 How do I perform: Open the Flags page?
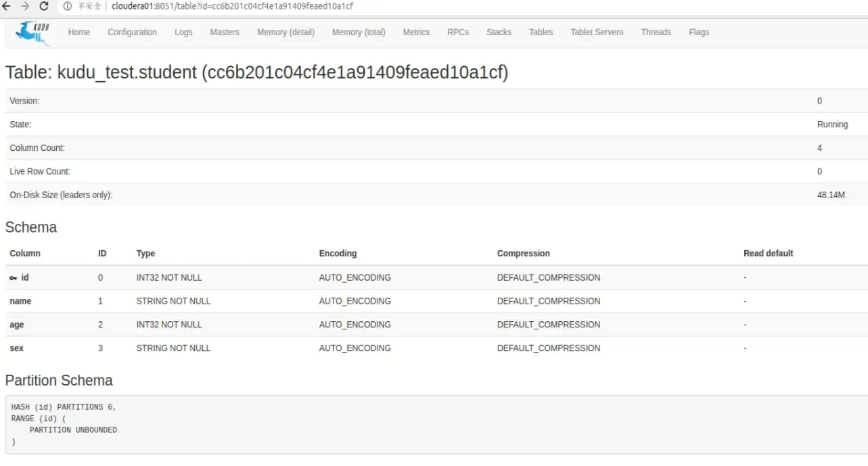(x=699, y=32)
